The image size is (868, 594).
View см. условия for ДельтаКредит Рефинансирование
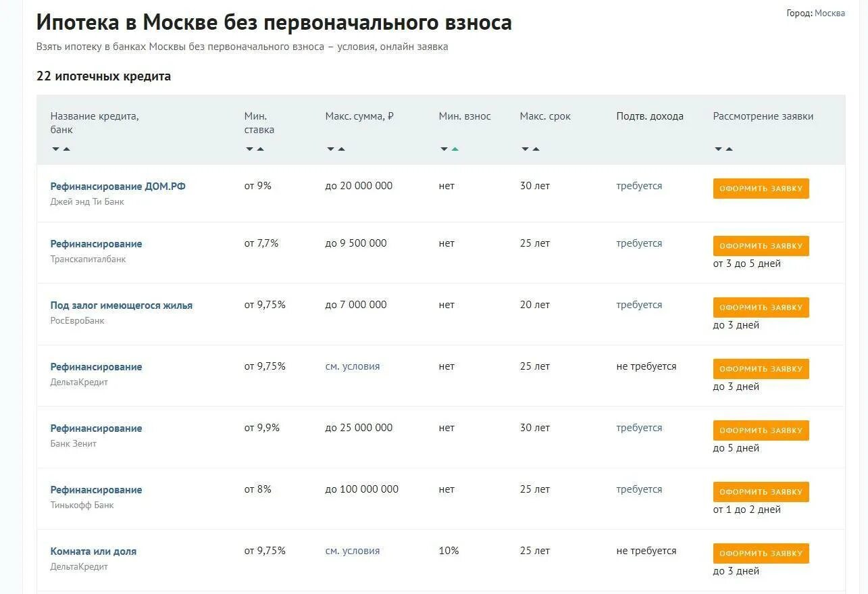[352, 366]
